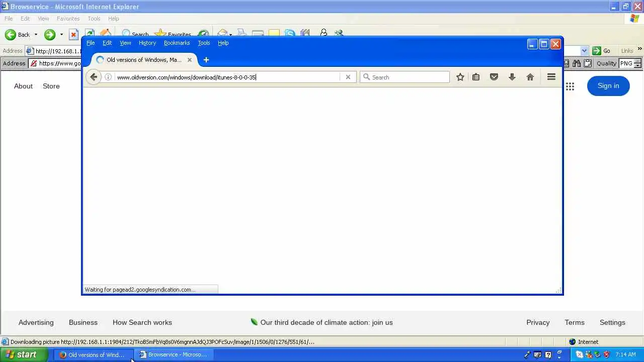The height and width of the screenshot is (362, 644).
Task: Open the Business footer link
Action: (x=83, y=322)
